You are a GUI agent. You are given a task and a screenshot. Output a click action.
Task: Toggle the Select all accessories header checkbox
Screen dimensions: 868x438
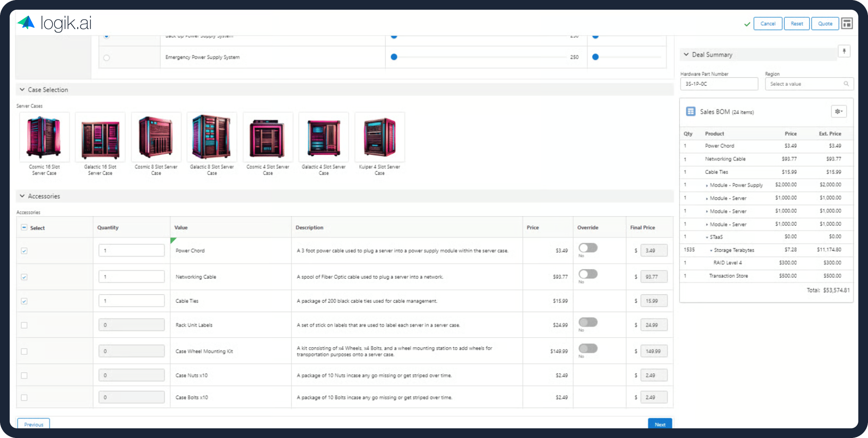coord(24,227)
